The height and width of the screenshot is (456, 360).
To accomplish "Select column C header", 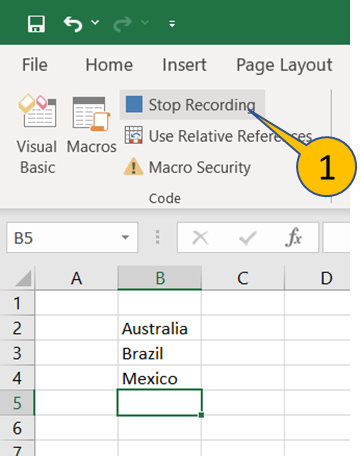I will pyautogui.click(x=243, y=278).
